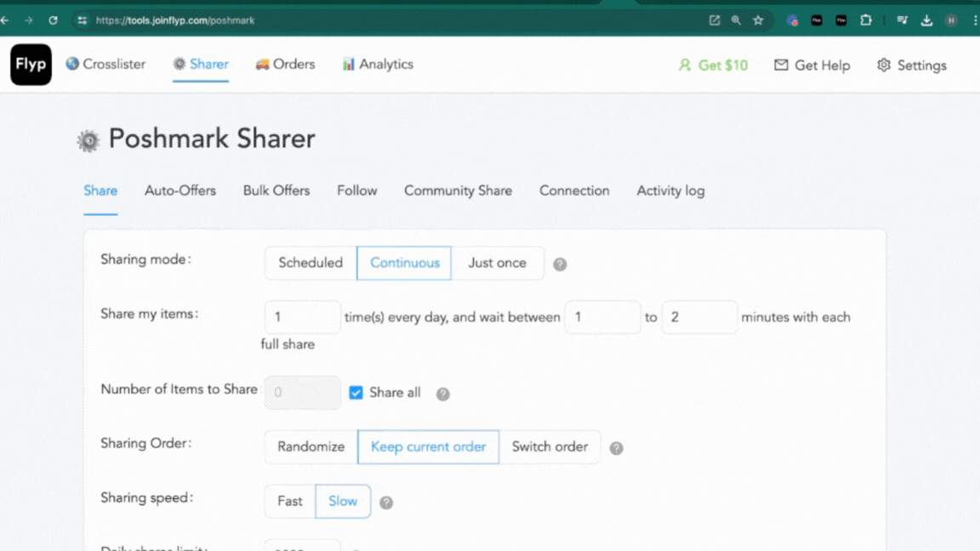
Task: Select Switch order option
Action: point(550,447)
